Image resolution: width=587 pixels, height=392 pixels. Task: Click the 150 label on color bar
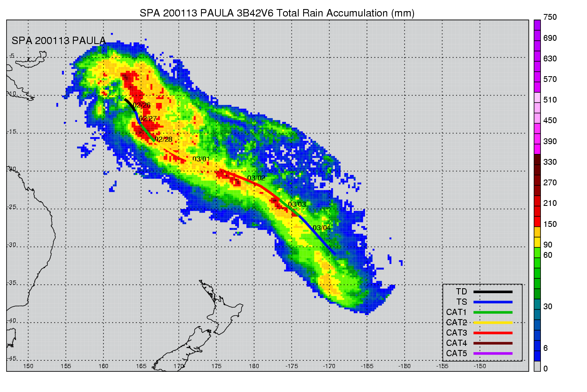(x=550, y=224)
